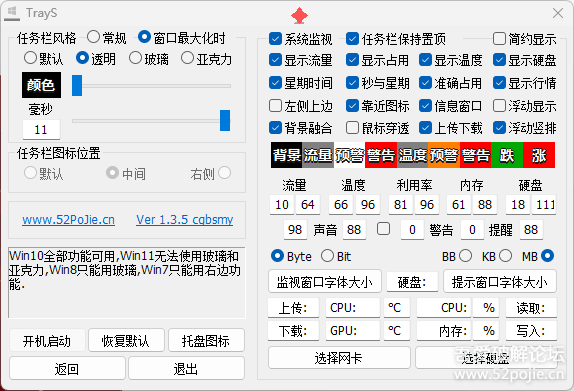Click the 恢复默认 button
This screenshot has width=574, height=391.
coord(125,341)
